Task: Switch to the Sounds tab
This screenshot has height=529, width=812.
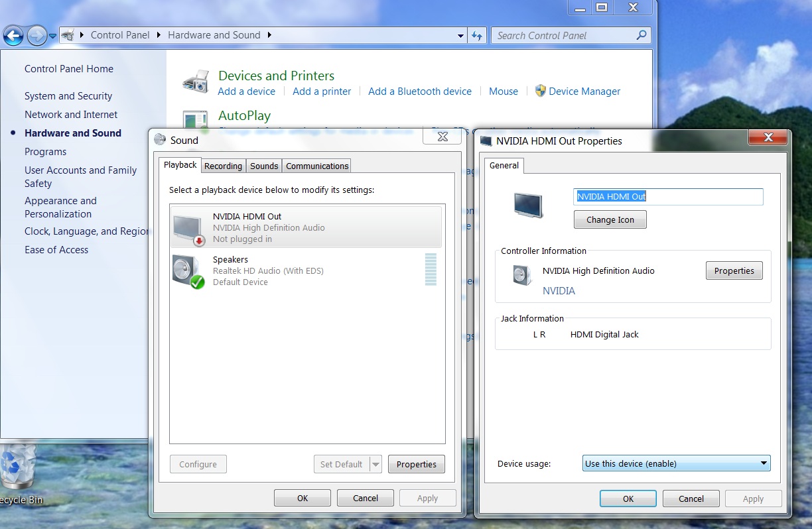Action: [264, 166]
